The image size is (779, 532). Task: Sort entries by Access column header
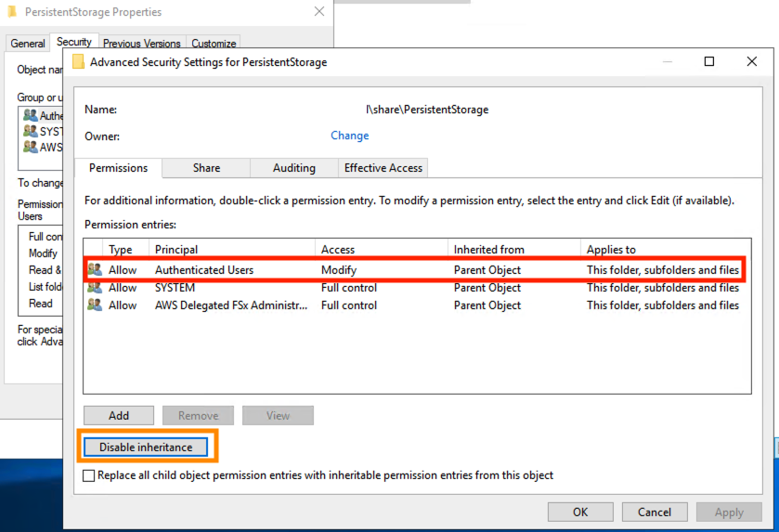click(x=381, y=250)
